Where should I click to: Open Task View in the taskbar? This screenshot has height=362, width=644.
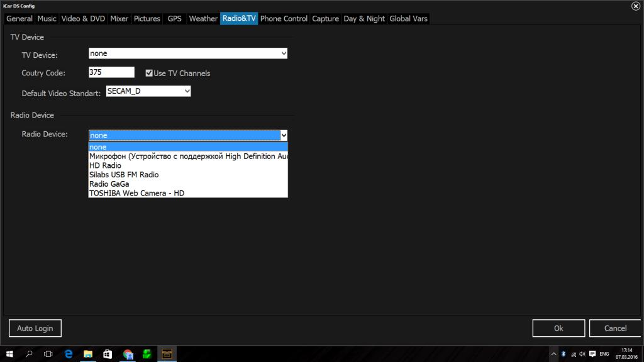click(x=48, y=354)
